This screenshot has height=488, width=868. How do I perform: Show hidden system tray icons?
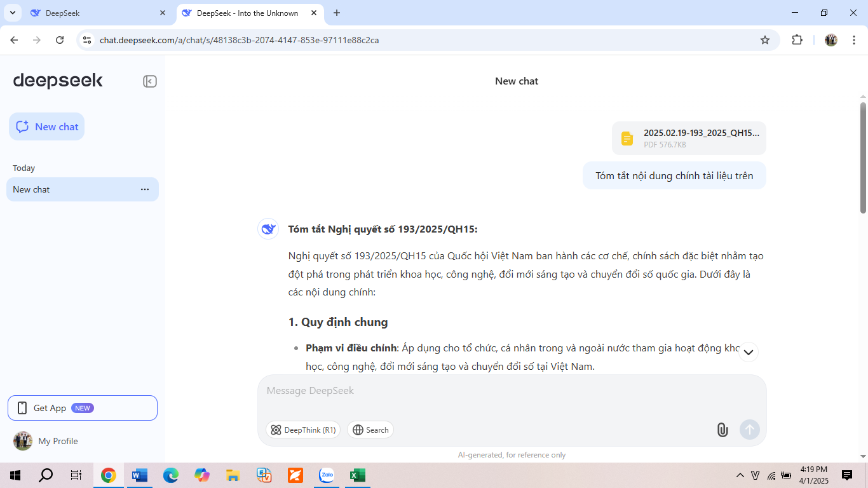point(740,475)
